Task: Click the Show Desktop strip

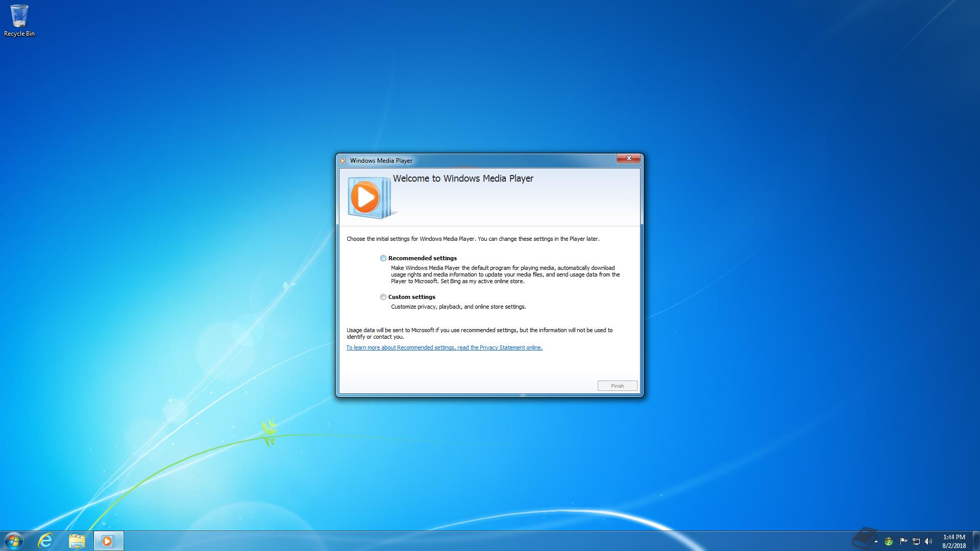Action: [976, 541]
